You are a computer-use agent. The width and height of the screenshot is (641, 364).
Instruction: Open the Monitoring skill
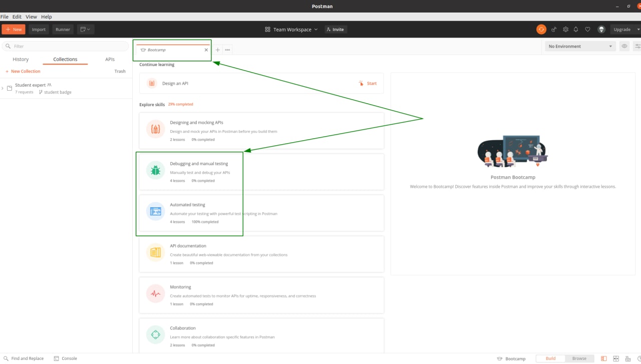click(x=261, y=295)
